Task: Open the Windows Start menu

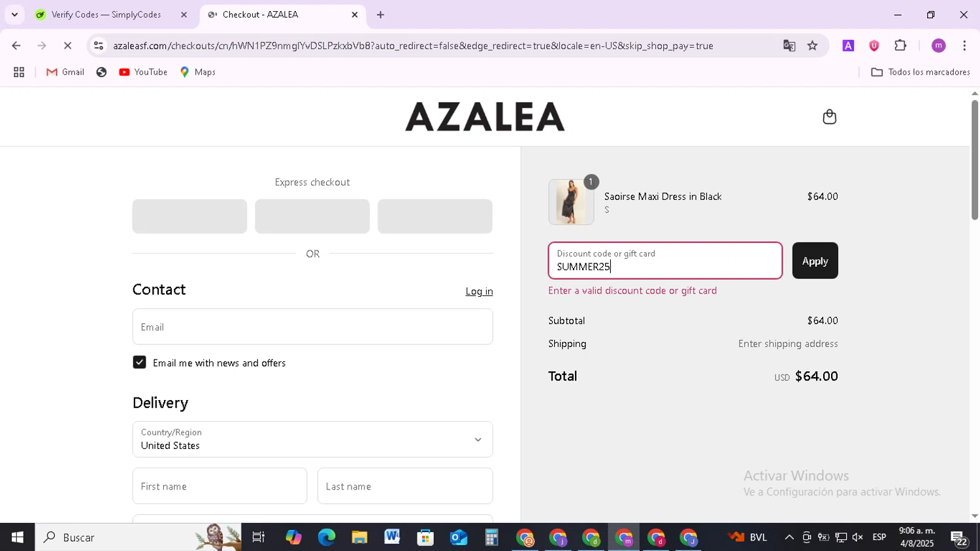Action: coord(17,537)
